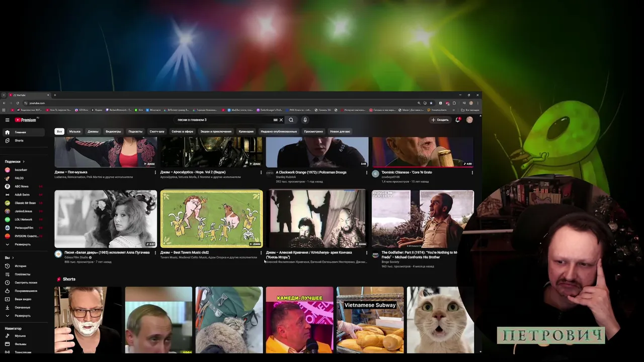Screen dimensions: 644x362
Task: Open the PeriscopeFilm subscription channel
Action: coord(24,228)
